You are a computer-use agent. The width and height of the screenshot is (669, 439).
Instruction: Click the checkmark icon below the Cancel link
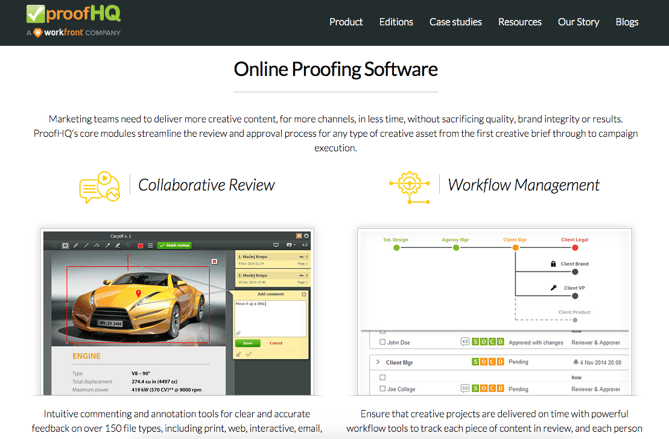[x=249, y=354]
